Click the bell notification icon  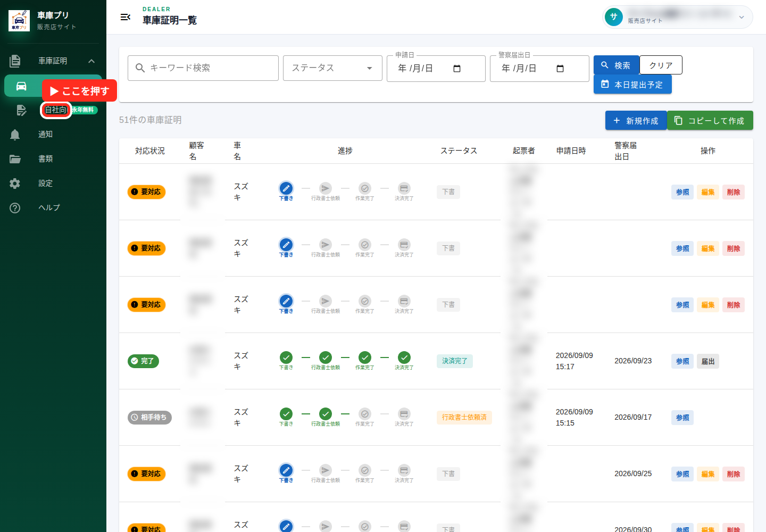(15, 135)
